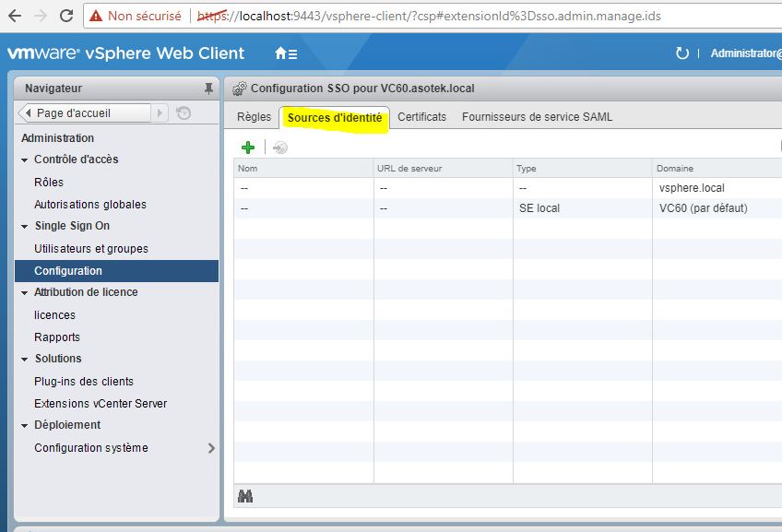The width and height of the screenshot is (782, 532).
Task: Switch to Règles tab
Action: (x=254, y=117)
